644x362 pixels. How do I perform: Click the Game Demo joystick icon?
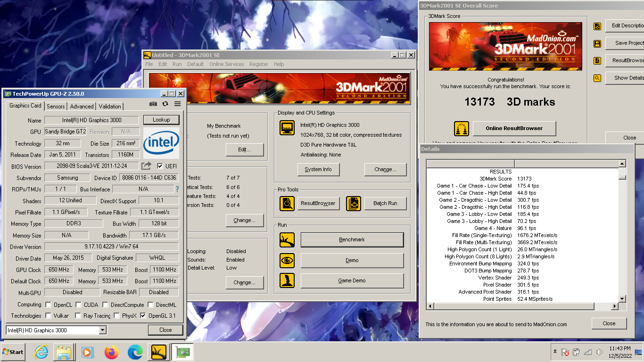coord(287,280)
